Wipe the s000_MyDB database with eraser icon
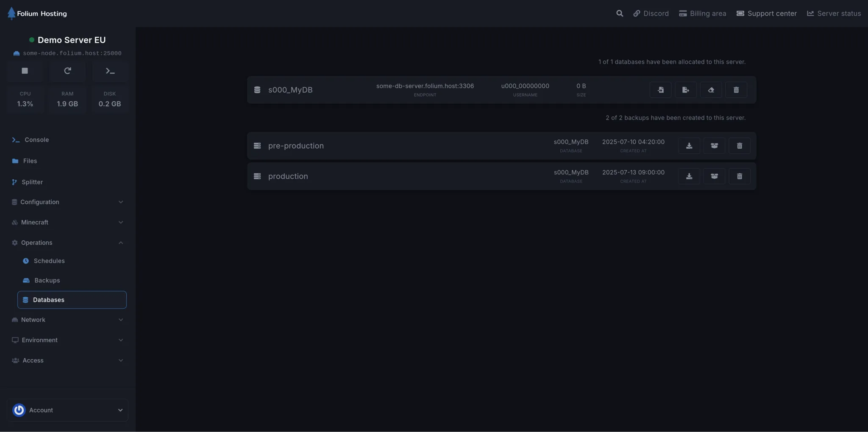This screenshot has width=868, height=432. (x=711, y=89)
